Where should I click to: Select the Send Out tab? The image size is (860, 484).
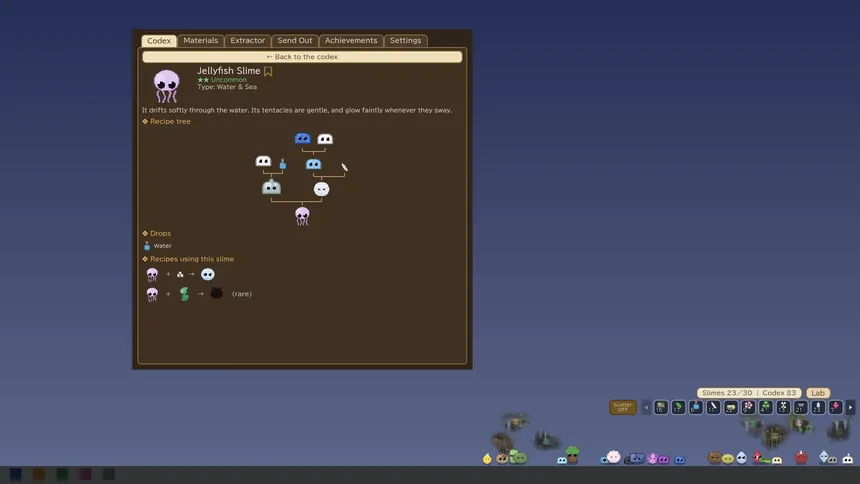pyautogui.click(x=295, y=41)
